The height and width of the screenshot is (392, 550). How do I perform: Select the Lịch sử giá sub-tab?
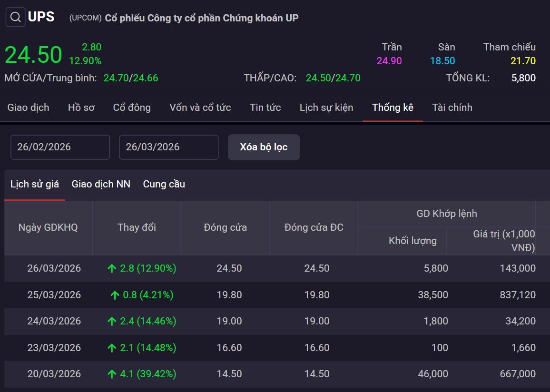point(35,184)
